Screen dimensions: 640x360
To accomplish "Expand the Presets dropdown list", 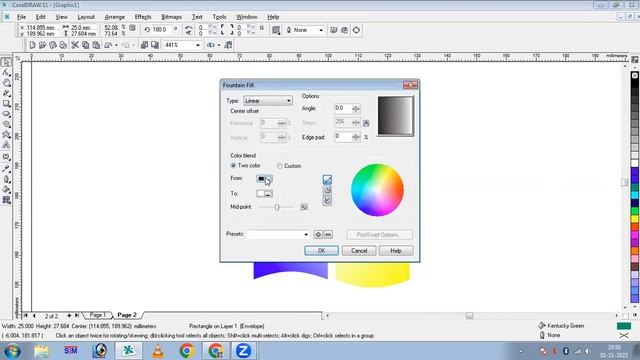I will point(306,235).
